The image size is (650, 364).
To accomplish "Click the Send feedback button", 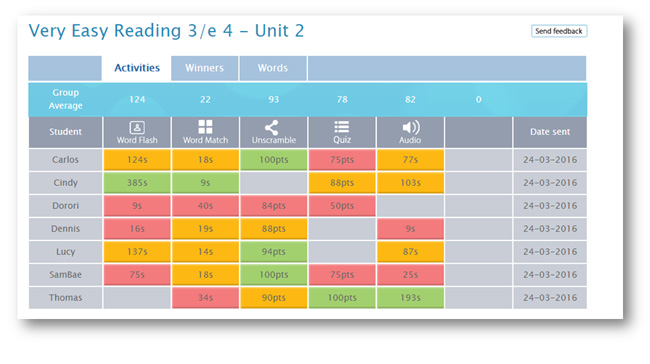I will tap(559, 31).
